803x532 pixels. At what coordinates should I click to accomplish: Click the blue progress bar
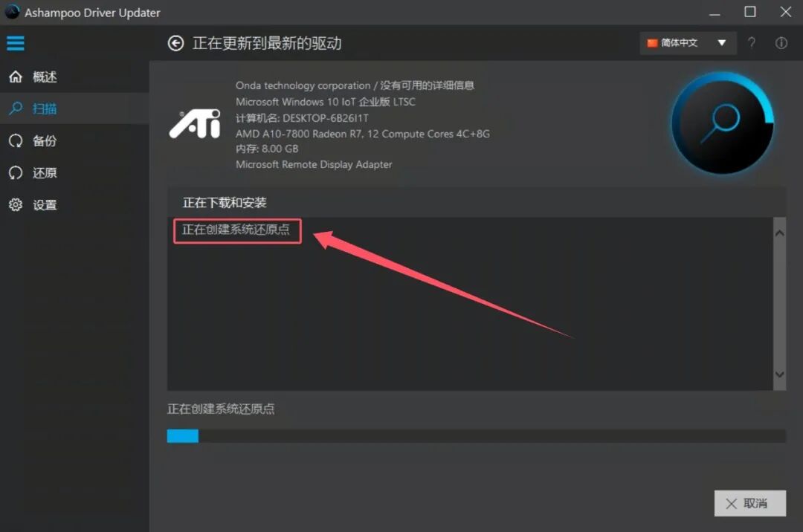click(x=477, y=436)
